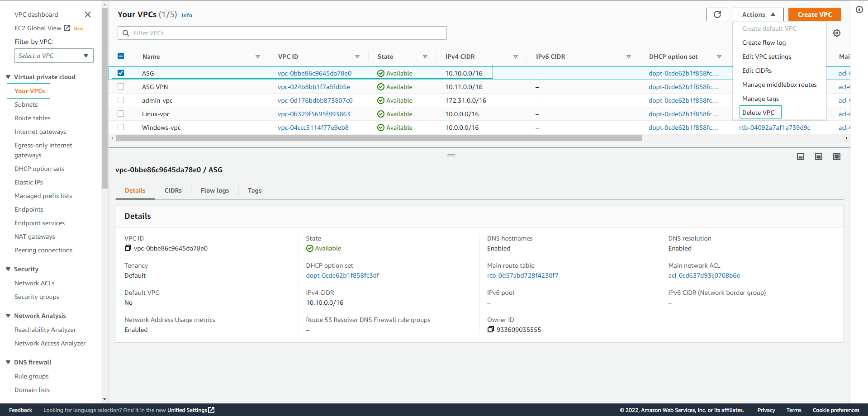Image resolution: width=868 pixels, height=416 pixels.
Task: Open Reachability Analyzer in the sidebar
Action: [x=45, y=330]
